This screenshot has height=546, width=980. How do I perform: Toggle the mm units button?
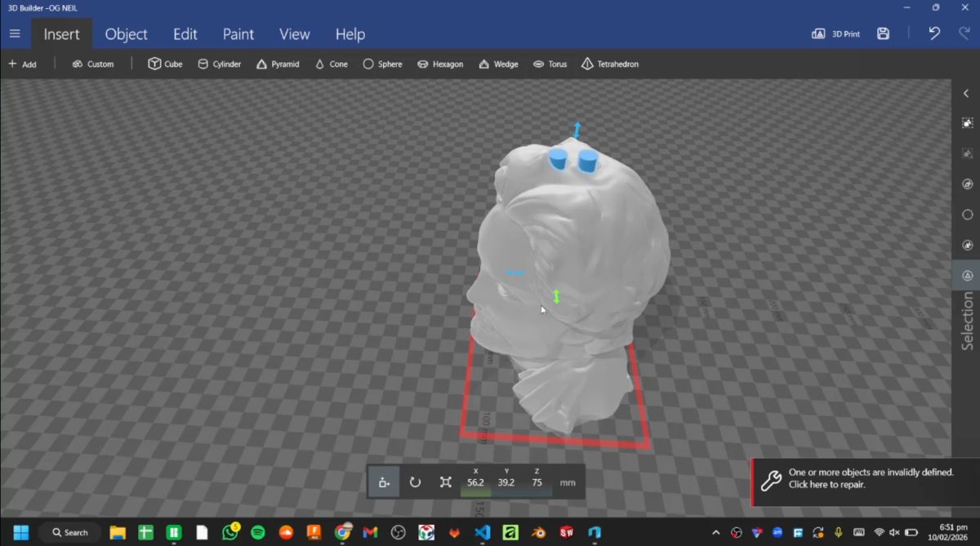[x=567, y=482]
